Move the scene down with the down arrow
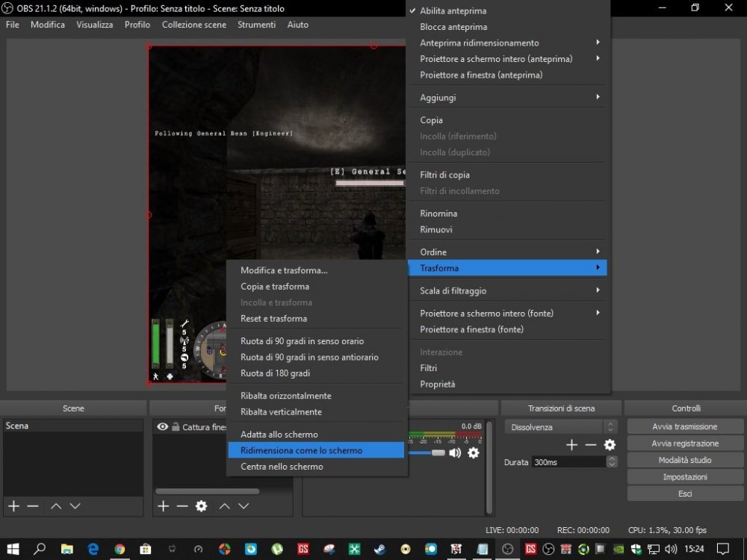 click(x=75, y=505)
